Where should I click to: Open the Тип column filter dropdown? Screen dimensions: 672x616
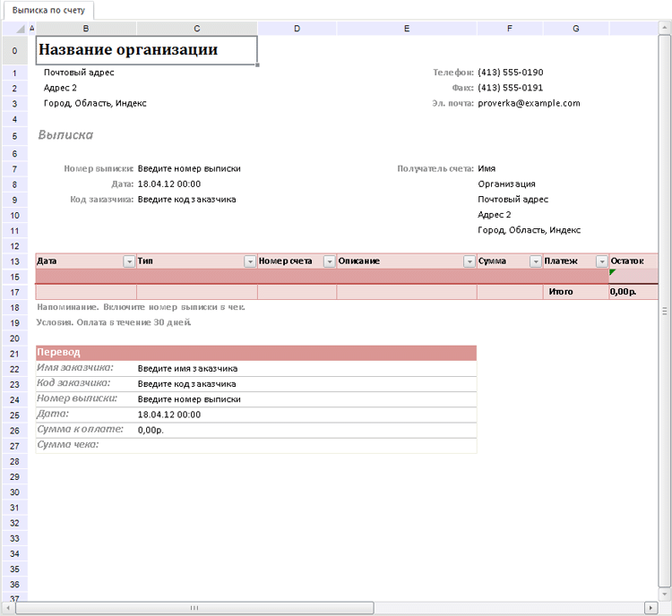tap(250, 261)
